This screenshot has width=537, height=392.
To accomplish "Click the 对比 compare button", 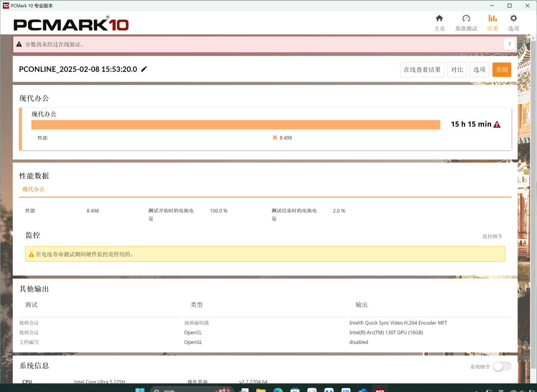I will 457,70.
